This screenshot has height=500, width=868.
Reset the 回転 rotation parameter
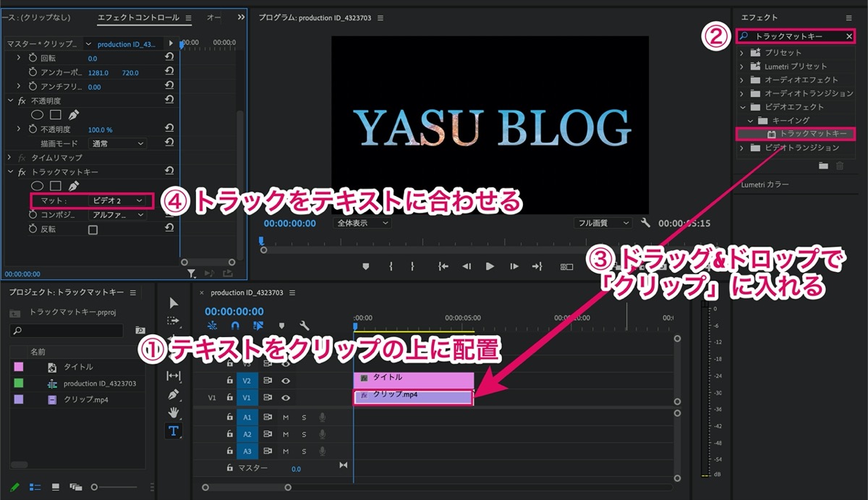169,58
